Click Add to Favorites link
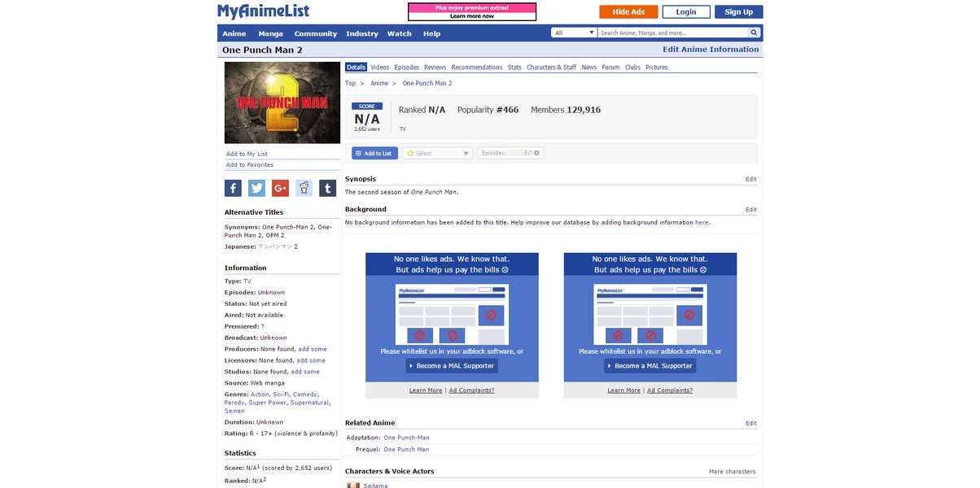 (x=250, y=165)
